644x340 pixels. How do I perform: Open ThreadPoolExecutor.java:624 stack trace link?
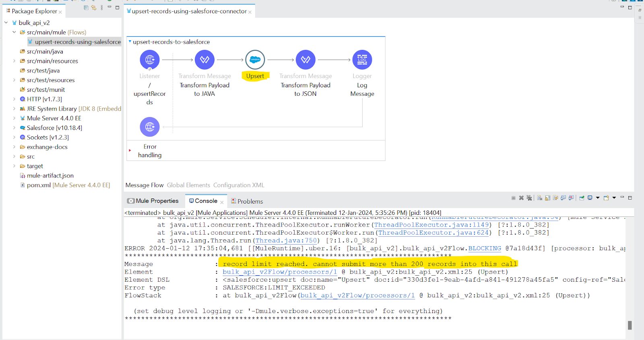pos(433,233)
